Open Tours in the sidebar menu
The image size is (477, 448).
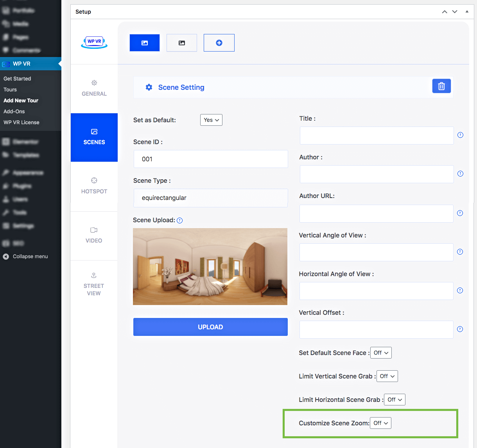(x=10, y=89)
